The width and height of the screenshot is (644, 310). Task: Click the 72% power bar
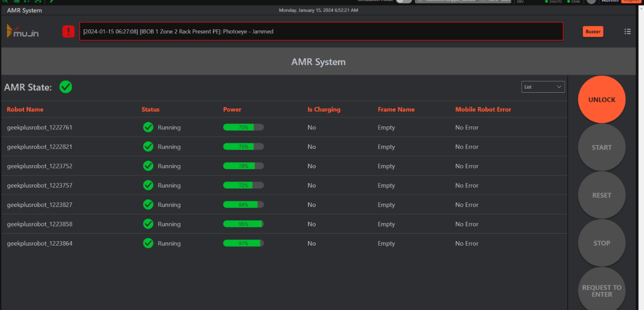[243, 185]
